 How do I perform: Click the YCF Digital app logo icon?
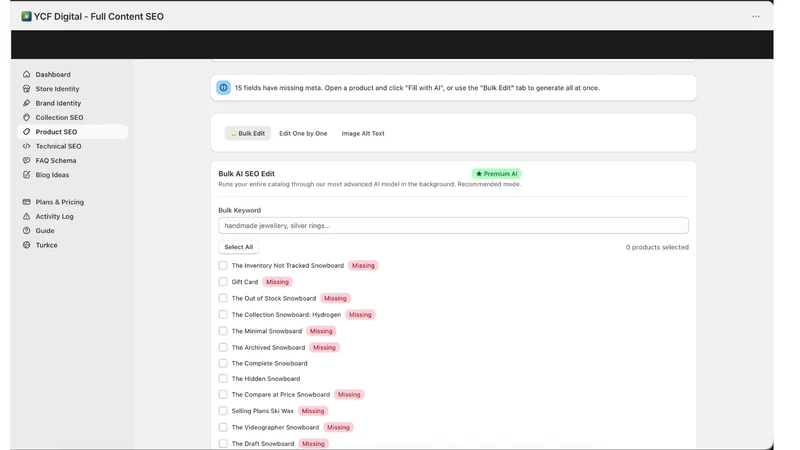tap(26, 16)
